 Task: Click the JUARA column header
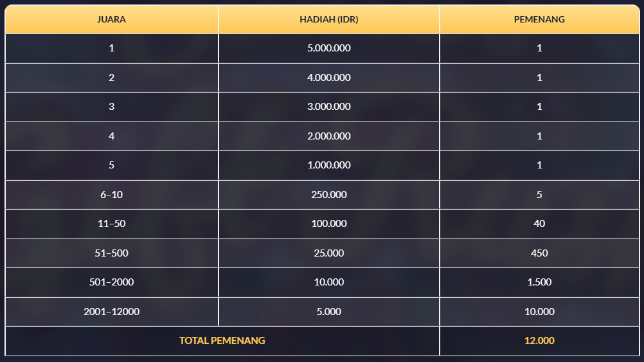[111, 19]
